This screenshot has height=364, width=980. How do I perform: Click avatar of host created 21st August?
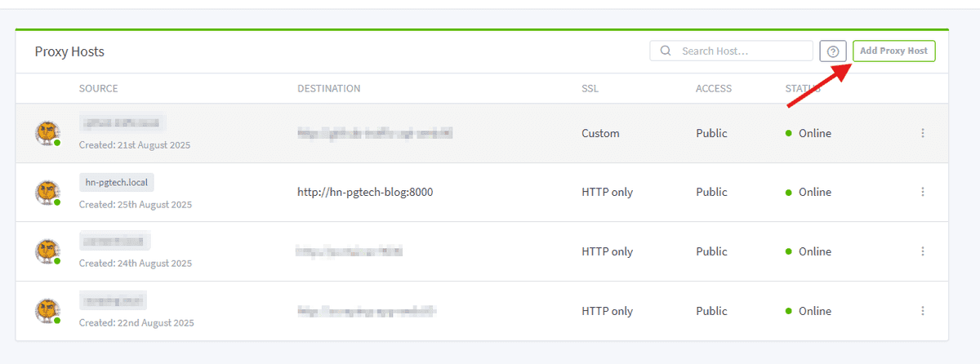[x=47, y=133]
